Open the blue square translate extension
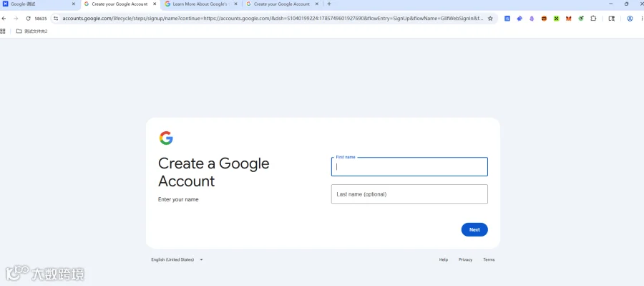This screenshot has height=286, width=644. [x=507, y=19]
